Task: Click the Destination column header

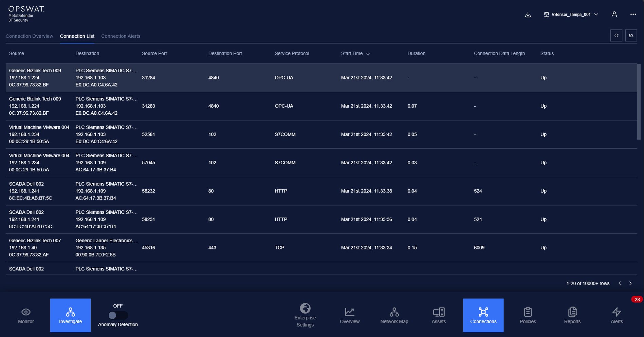Action: 87,54
